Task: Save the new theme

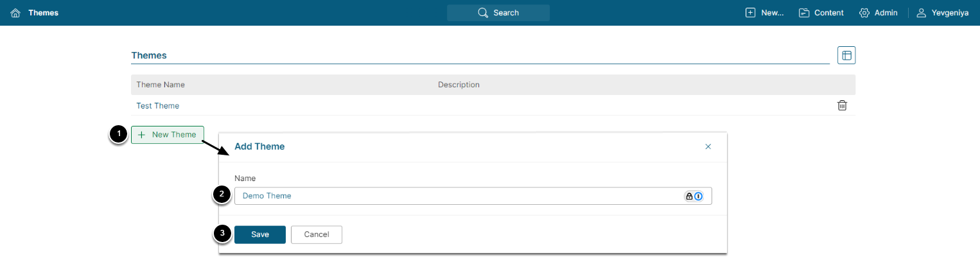Action: click(x=260, y=234)
